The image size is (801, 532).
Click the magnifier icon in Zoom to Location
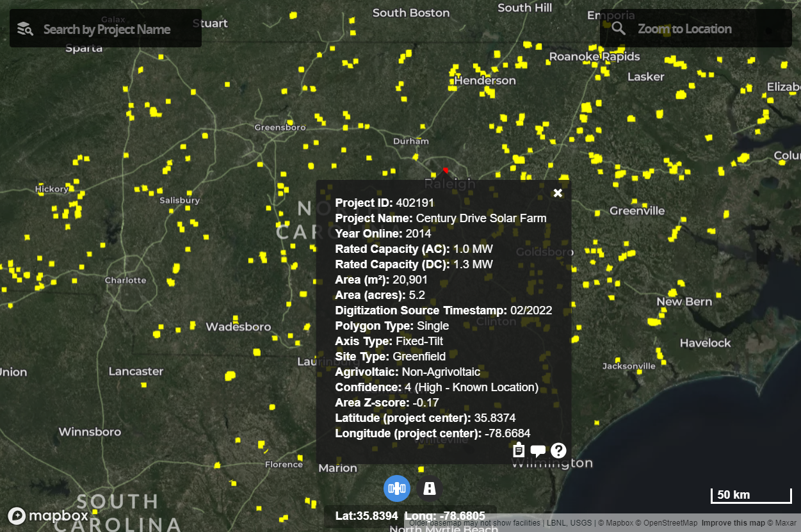(x=618, y=28)
